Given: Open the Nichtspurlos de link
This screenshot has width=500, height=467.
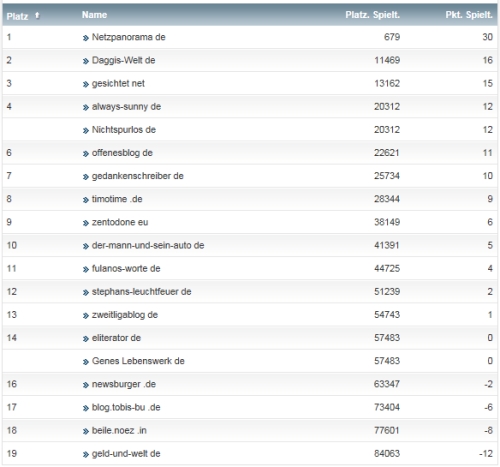Looking at the screenshot, I should click(x=124, y=130).
